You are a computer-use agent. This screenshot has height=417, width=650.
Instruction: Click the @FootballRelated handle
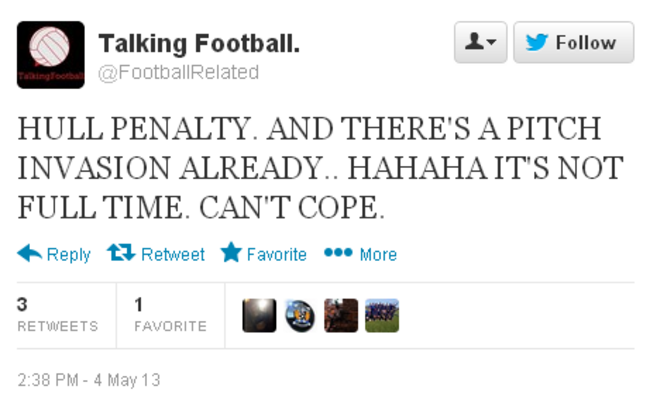point(178,72)
